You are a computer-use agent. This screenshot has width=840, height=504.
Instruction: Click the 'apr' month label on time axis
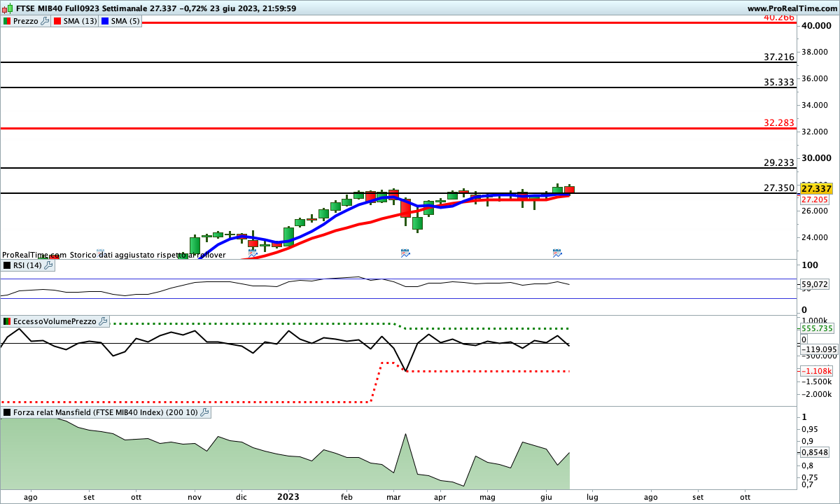click(440, 497)
